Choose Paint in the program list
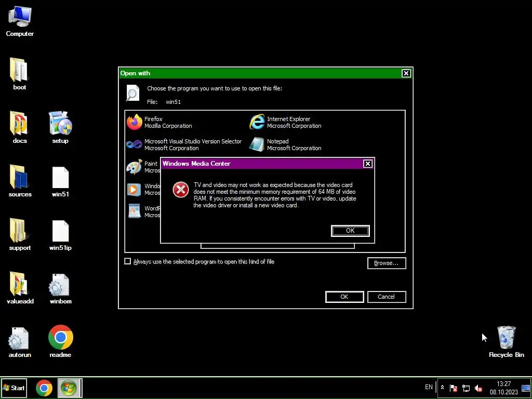 [143, 167]
